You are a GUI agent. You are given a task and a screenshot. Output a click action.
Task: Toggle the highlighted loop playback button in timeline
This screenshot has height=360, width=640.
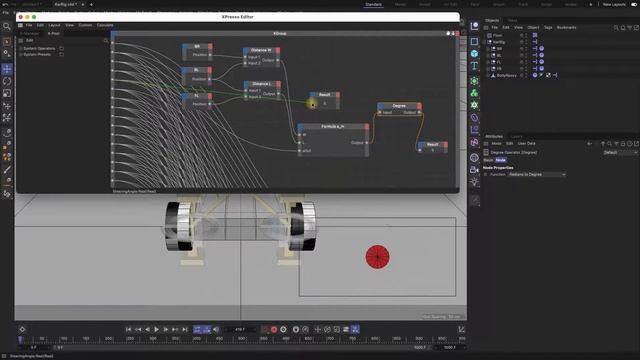[198, 329]
